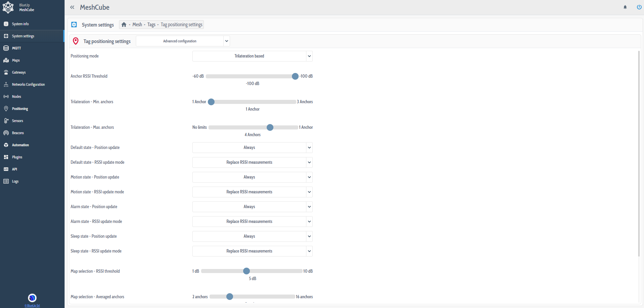
Task: Open Maps from the sidebar icon
Action: point(6,60)
